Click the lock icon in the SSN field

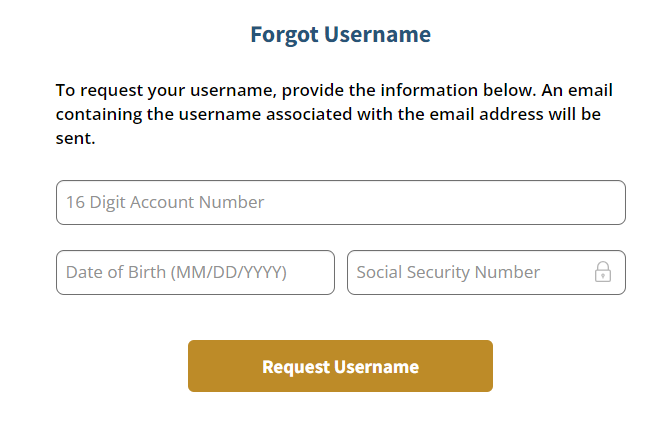pyautogui.click(x=603, y=272)
